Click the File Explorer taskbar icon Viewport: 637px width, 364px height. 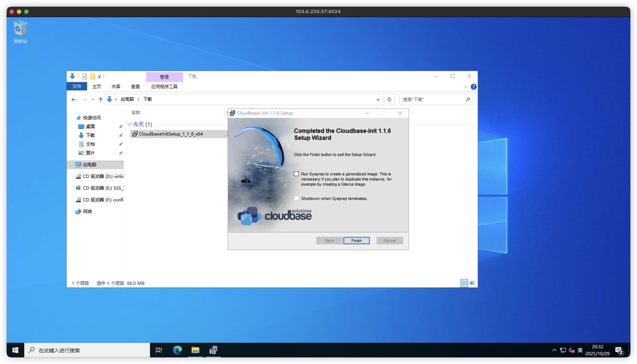pos(195,350)
